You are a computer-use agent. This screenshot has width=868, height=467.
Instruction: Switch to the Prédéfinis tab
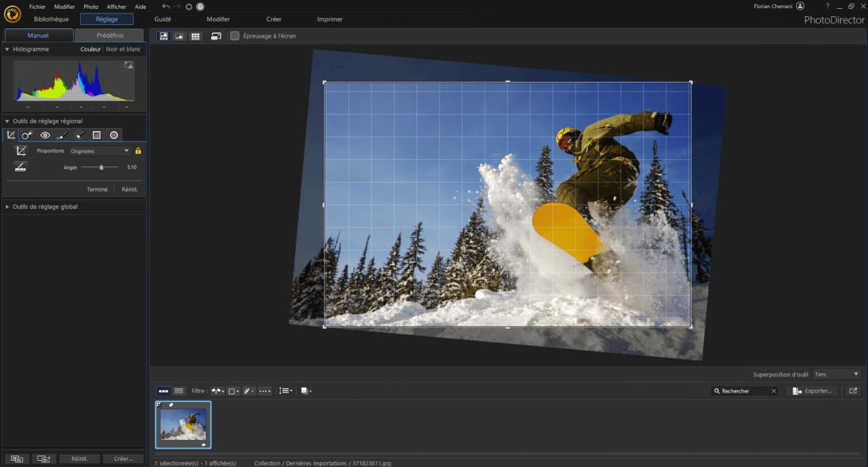107,35
